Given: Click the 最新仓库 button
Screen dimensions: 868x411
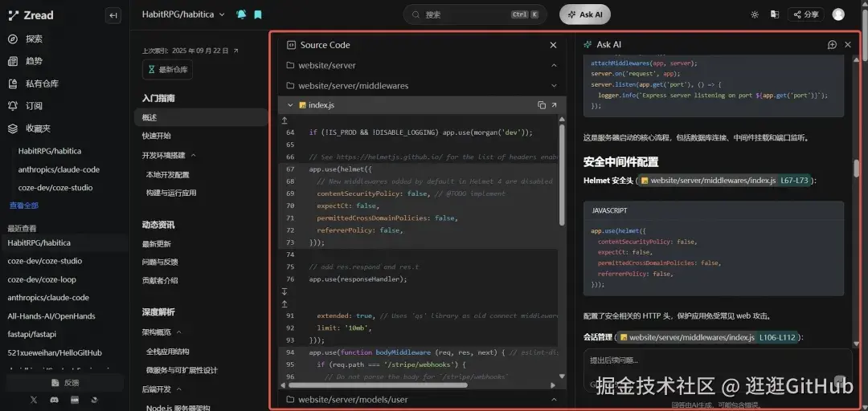Looking at the screenshot, I should click(167, 70).
